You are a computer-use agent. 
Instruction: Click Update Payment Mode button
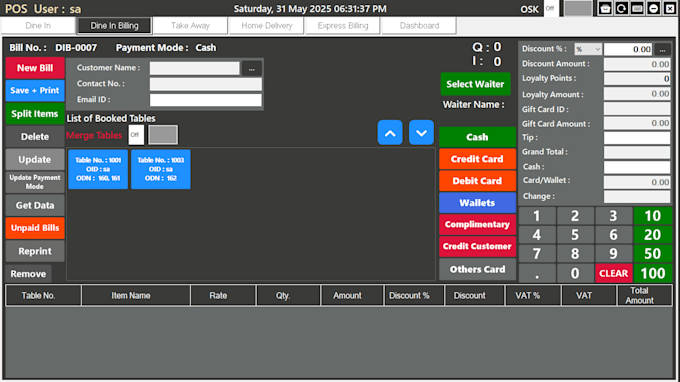[35, 182]
